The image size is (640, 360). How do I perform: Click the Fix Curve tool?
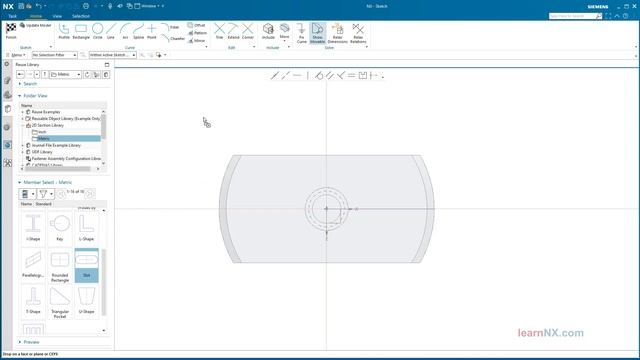(301, 33)
